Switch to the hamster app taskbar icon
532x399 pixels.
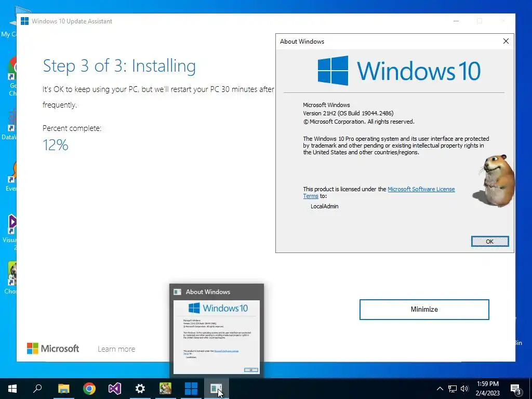tap(166, 389)
